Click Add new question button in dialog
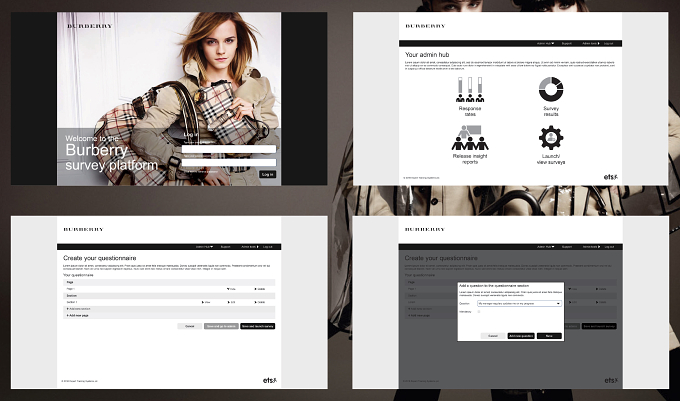The height and width of the screenshot is (401, 680). tap(521, 336)
